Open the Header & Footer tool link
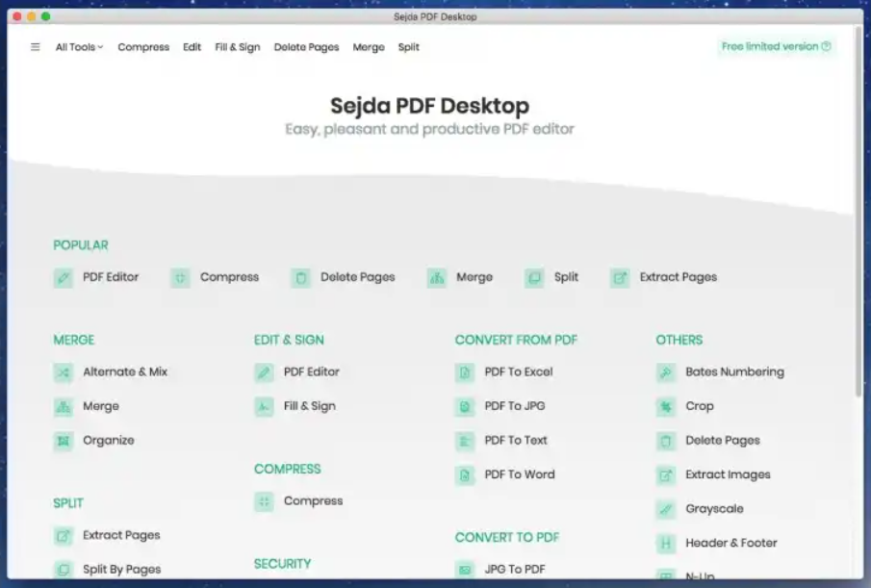The width and height of the screenshot is (871, 588). (730, 543)
